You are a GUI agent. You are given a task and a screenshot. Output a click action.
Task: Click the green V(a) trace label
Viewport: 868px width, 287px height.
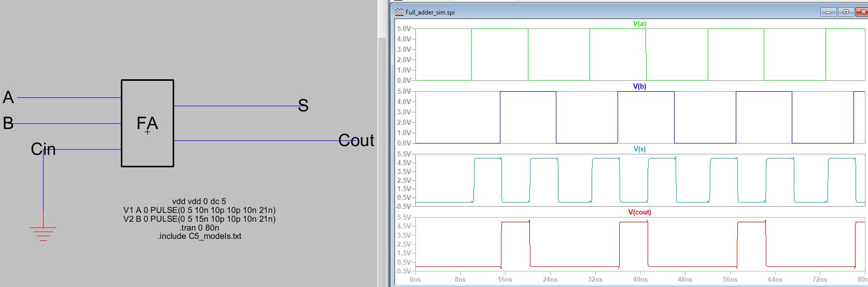coord(639,24)
